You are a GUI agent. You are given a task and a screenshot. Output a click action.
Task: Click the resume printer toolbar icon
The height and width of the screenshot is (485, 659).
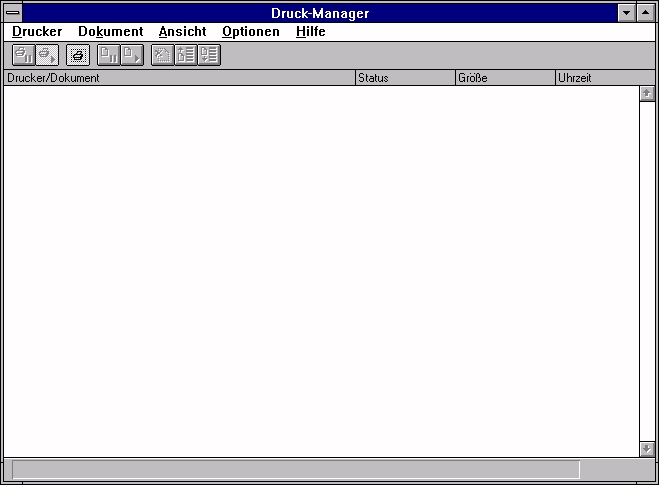pos(47,55)
